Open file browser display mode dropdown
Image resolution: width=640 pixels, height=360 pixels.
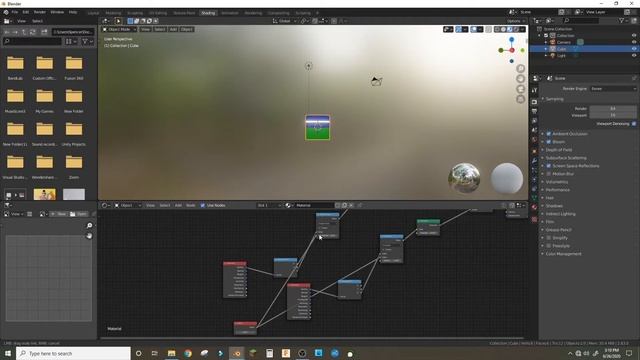pyautogui.click(x=71, y=41)
